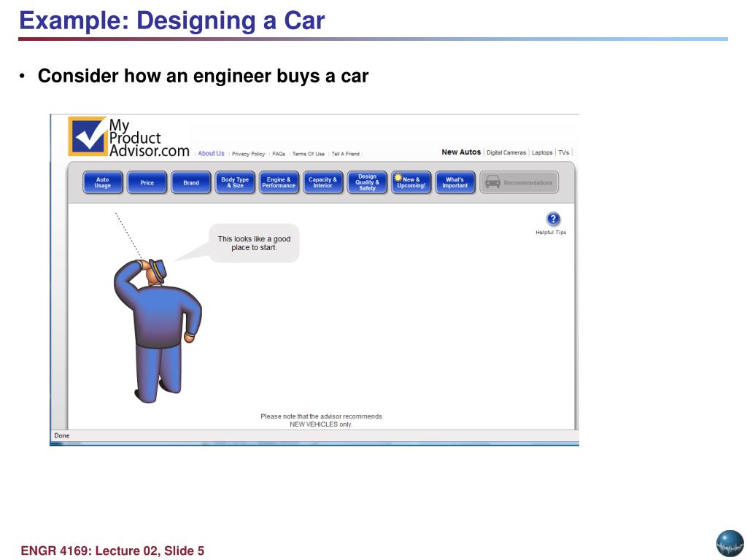Select the What's Important tab
The height and width of the screenshot is (560, 747).
(454, 182)
